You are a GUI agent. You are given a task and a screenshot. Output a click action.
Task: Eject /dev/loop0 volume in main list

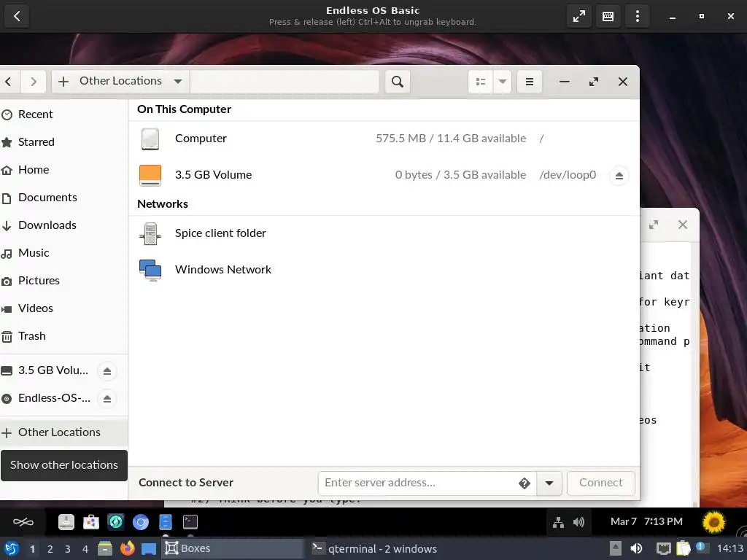tap(619, 176)
